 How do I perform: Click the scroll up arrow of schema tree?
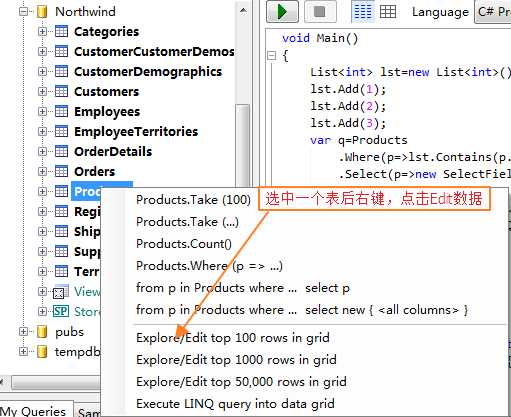243,11
